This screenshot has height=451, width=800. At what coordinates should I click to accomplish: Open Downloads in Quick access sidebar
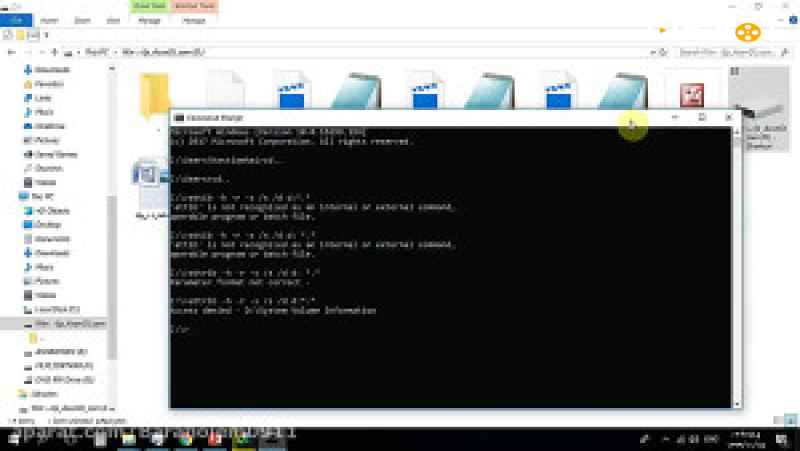pyautogui.click(x=50, y=70)
